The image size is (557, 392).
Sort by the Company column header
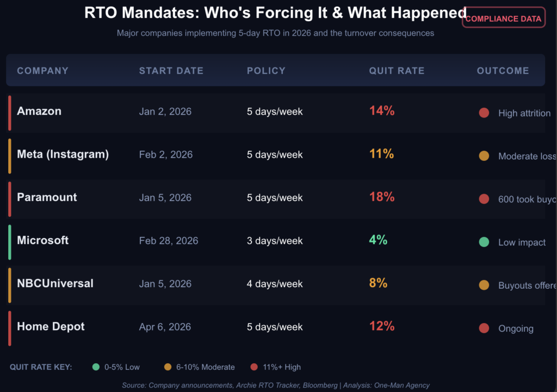[43, 71]
